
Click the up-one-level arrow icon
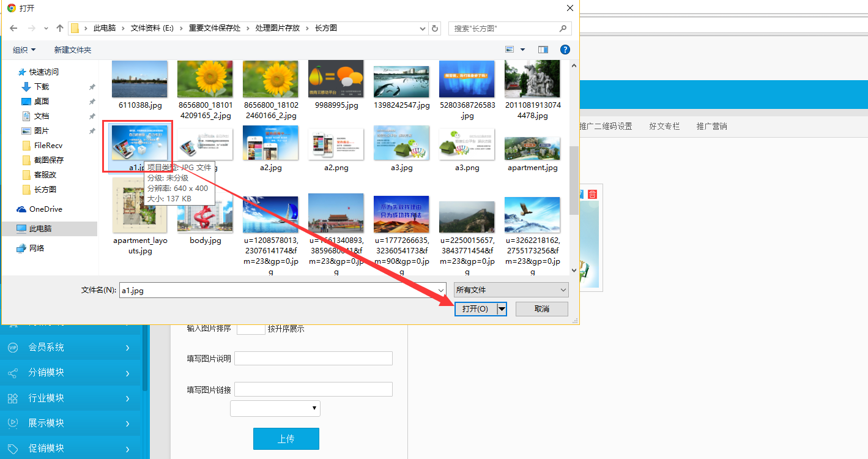[x=59, y=28]
